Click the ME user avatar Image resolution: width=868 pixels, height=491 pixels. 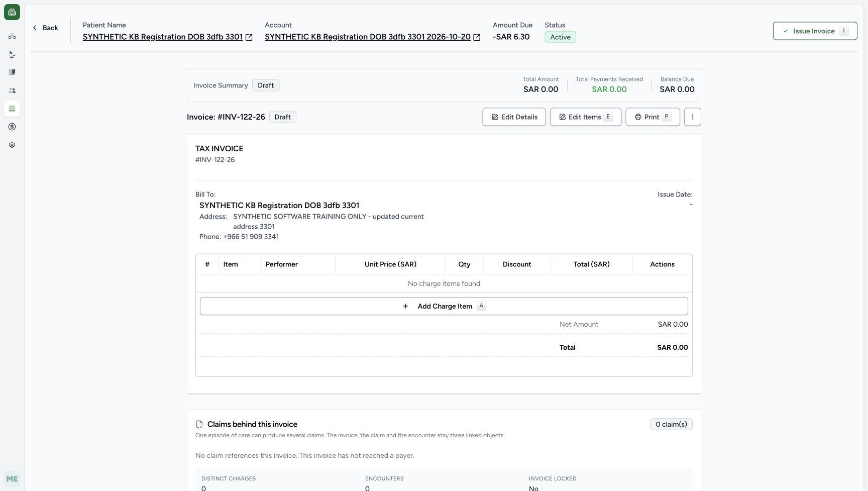pos(12,479)
